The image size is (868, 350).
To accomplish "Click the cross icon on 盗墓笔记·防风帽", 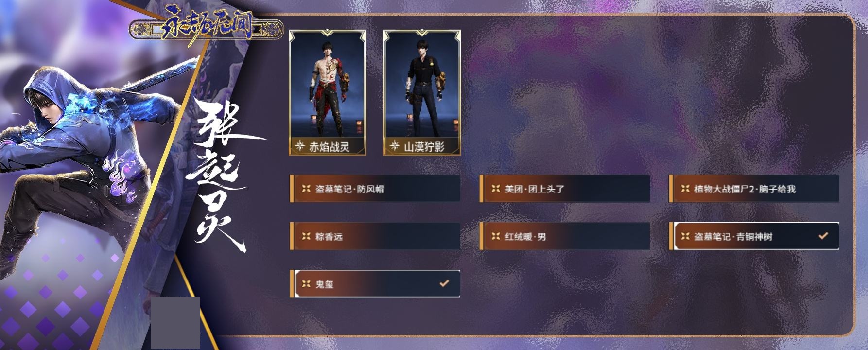I will pyautogui.click(x=306, y=189).
